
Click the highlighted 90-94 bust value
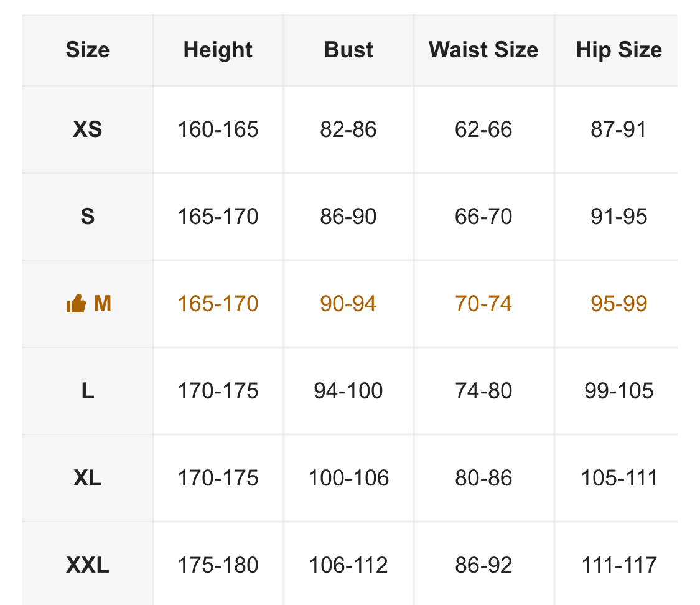coord(348,304)
